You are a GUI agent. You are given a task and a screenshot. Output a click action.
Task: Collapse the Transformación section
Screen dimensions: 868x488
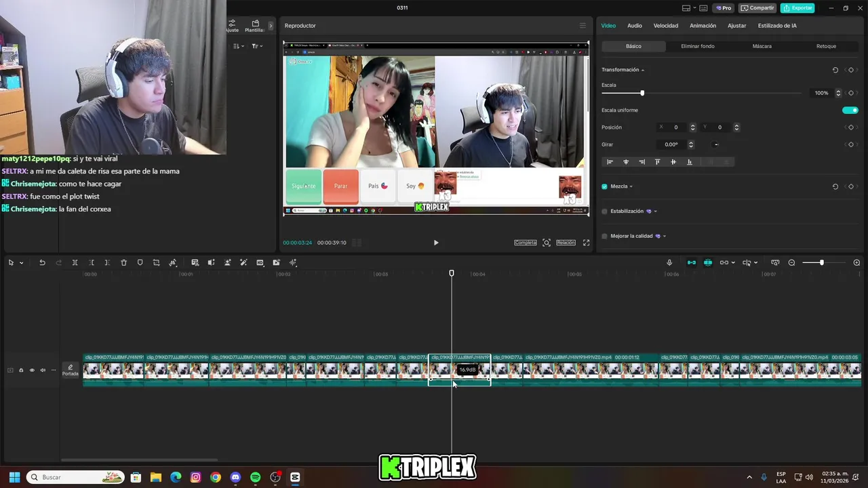tap(643, 70)
